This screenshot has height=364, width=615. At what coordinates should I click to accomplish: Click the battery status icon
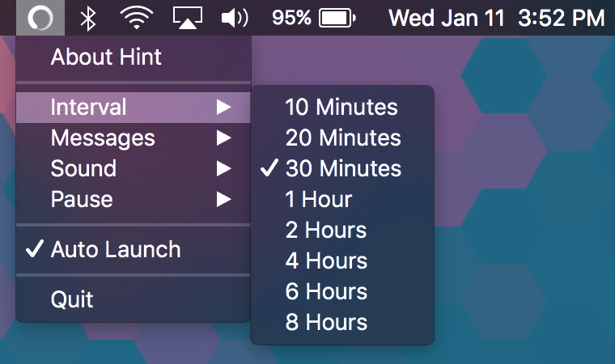coord(337,18)
